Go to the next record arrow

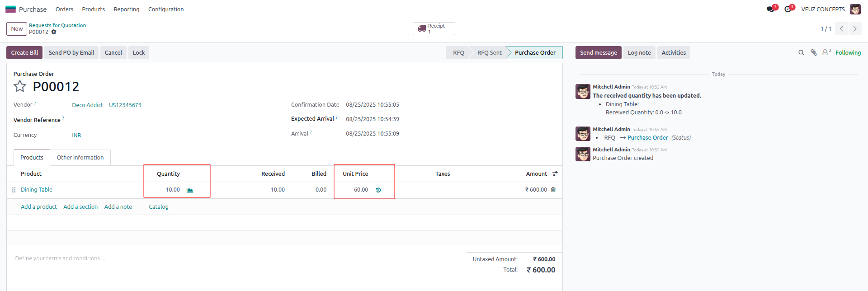(x=854, y=28)
